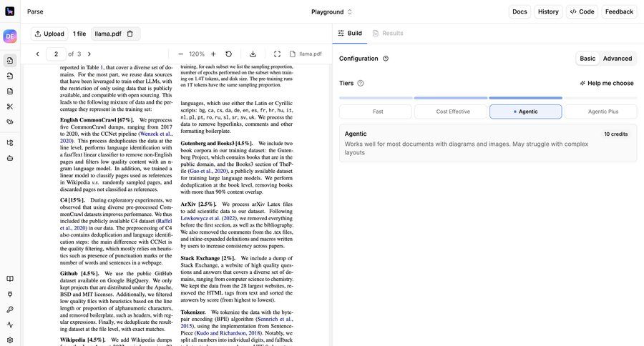Open the Results tab
The width and height of the screenshot is (644, 346).
pyautogui.click(x=387, y=33)
